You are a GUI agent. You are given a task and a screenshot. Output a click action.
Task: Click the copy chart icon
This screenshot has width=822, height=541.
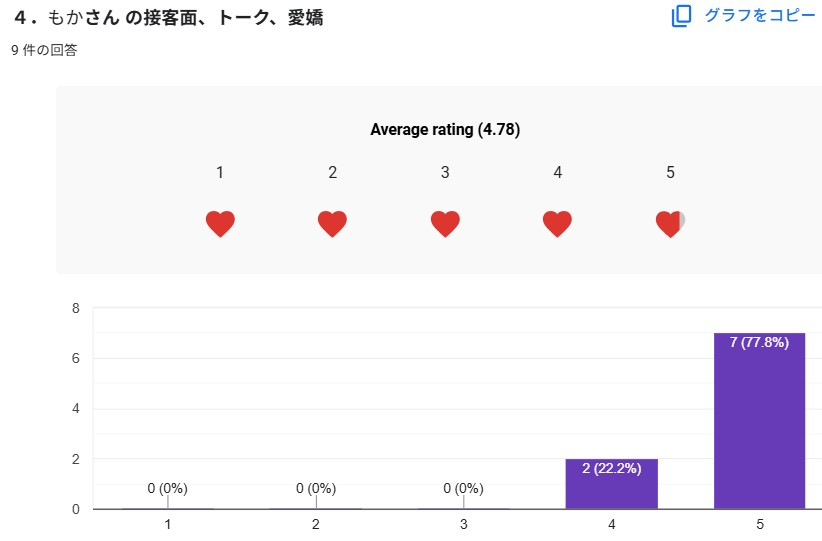tap(681, 16)
